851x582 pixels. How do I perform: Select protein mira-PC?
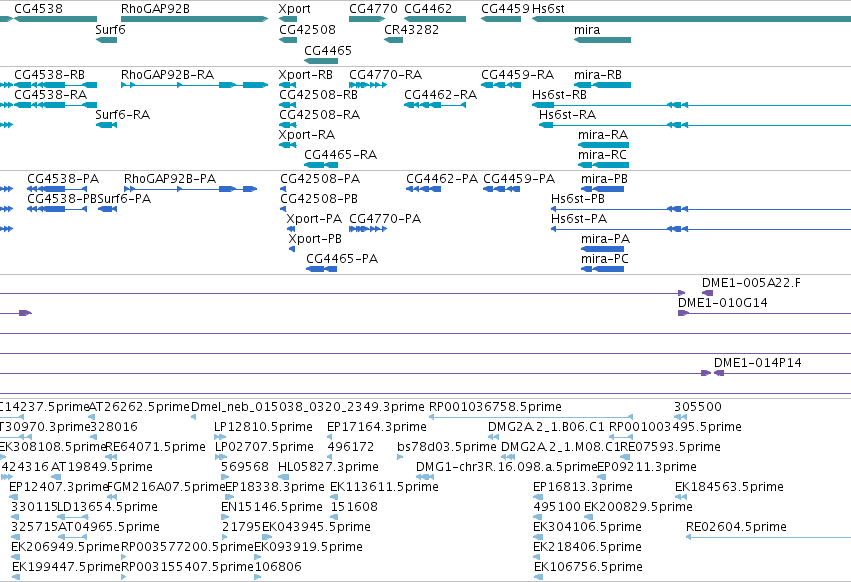(602, 269)
